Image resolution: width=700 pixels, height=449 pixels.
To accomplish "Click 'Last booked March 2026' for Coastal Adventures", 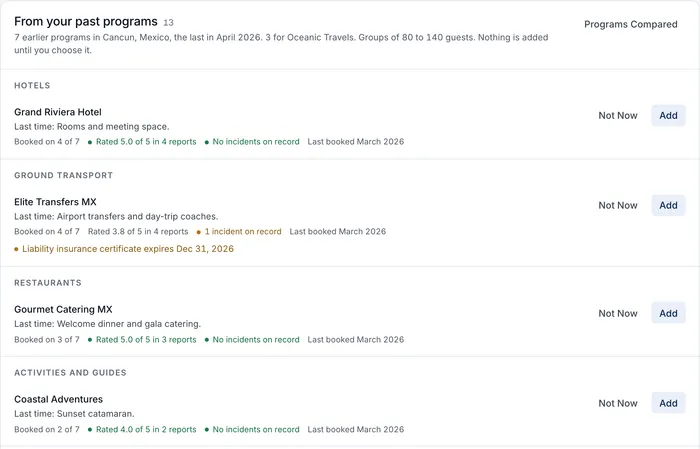I will (x=356, y=429).
